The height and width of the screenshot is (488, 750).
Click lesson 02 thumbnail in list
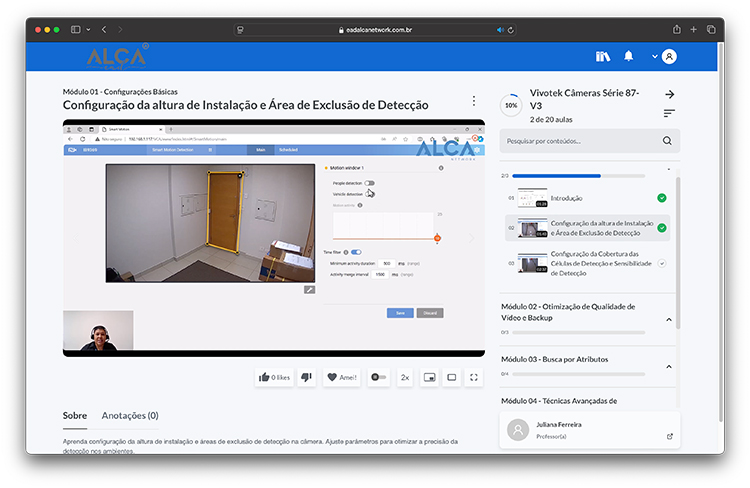coord(532,228)
